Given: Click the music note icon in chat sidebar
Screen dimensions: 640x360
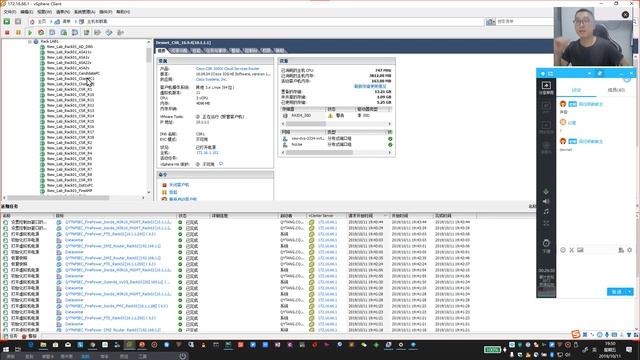Looking at the screenshot, I should click(x=546, y=211).
